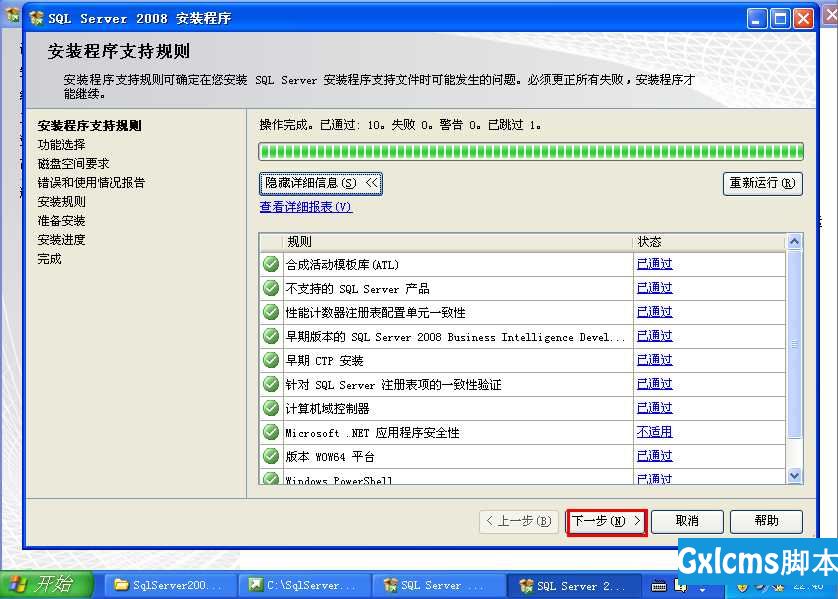Click the 上一步(B) back button

click(x=519, y=522)
